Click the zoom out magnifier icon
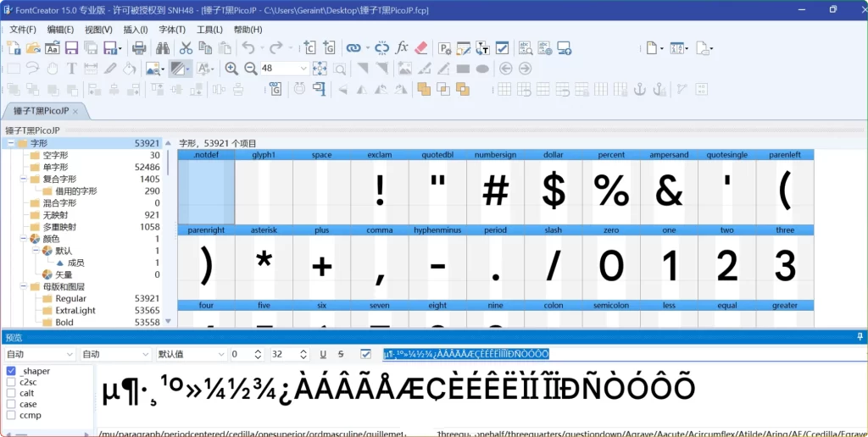868x437 pixels. (251, 69)
